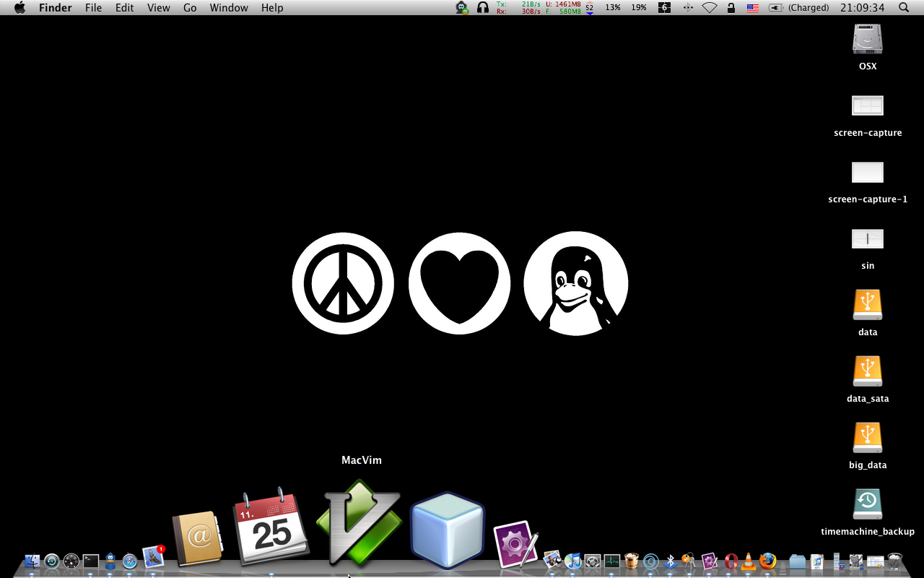Click padlock icon in menu bar
Image resolution: width=924 pixels, height=578 pixels.
tap(731, 8)
